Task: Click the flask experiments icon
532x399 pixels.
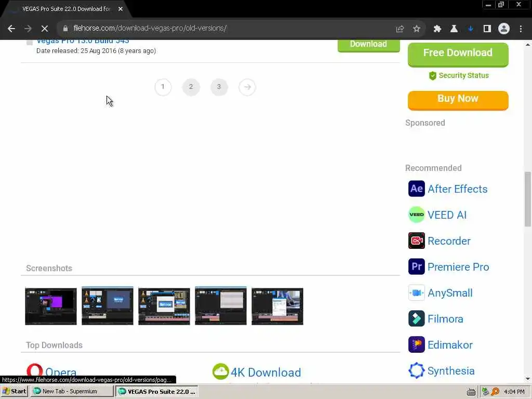Action: coord(454,29)
